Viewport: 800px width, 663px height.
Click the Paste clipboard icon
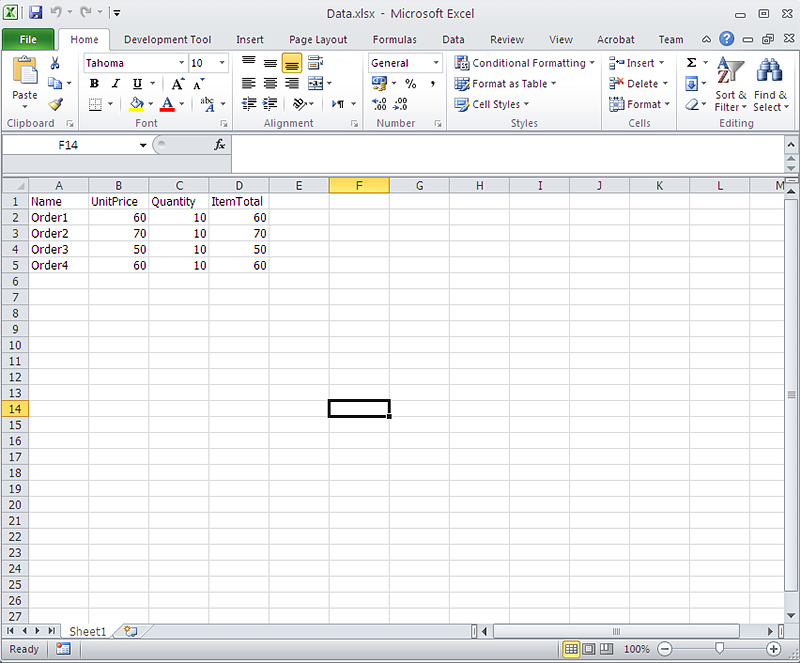pyautogui.click(x=24, y=72)
